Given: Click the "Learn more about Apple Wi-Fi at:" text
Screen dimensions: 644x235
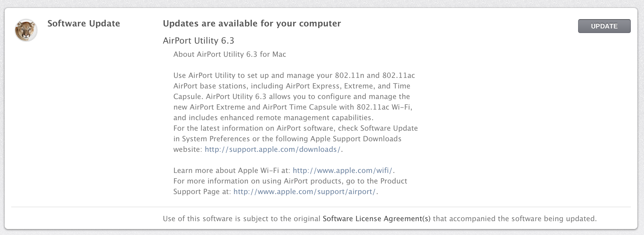Looking at the screenshot, I should pyautogui.click(x=232, y=171).
